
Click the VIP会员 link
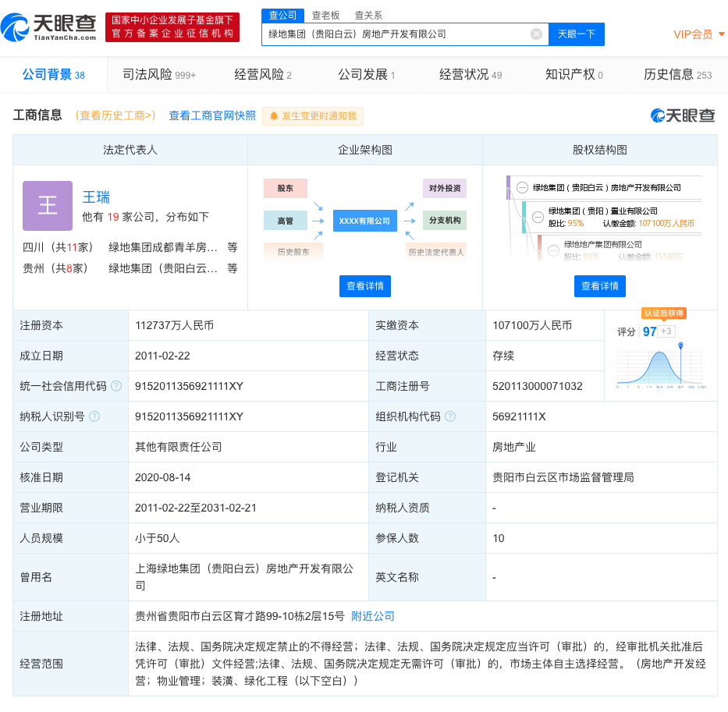(693, 34)
